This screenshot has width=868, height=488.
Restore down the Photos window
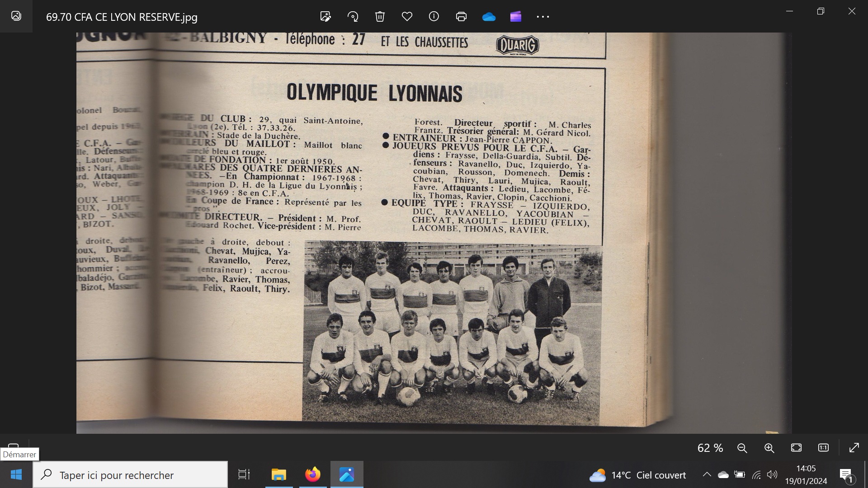821,11
